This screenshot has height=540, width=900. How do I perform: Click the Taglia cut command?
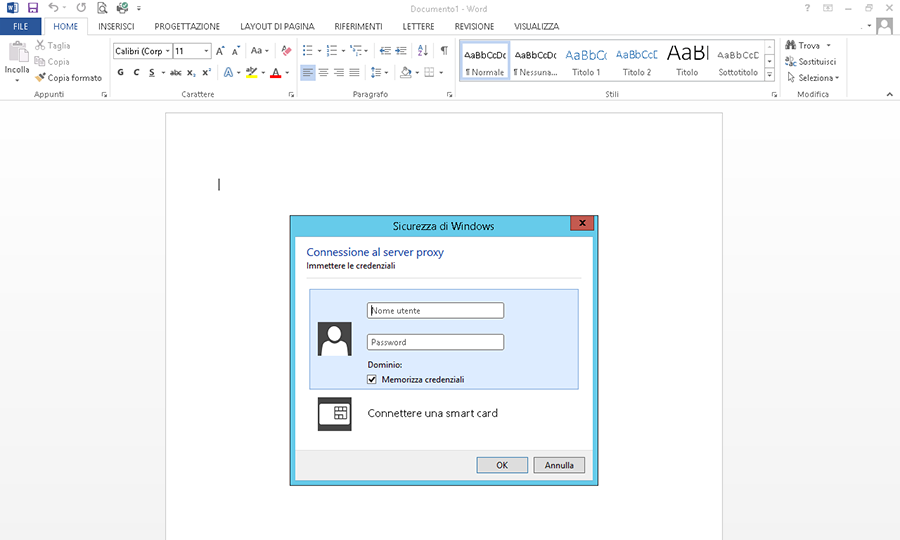53,45
